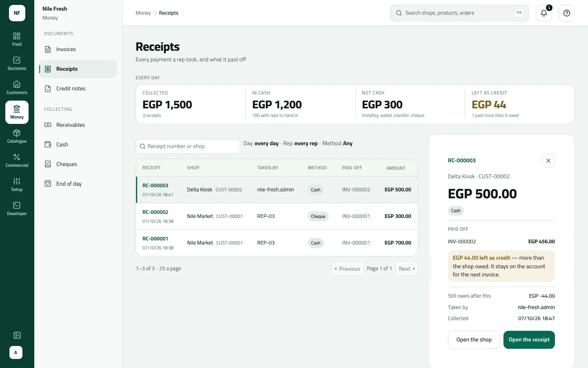The height and width of the screenshot is (368, 588).
Task: Click 'Delta Kiosk' in the shop column
Action: tap(200, 190)
